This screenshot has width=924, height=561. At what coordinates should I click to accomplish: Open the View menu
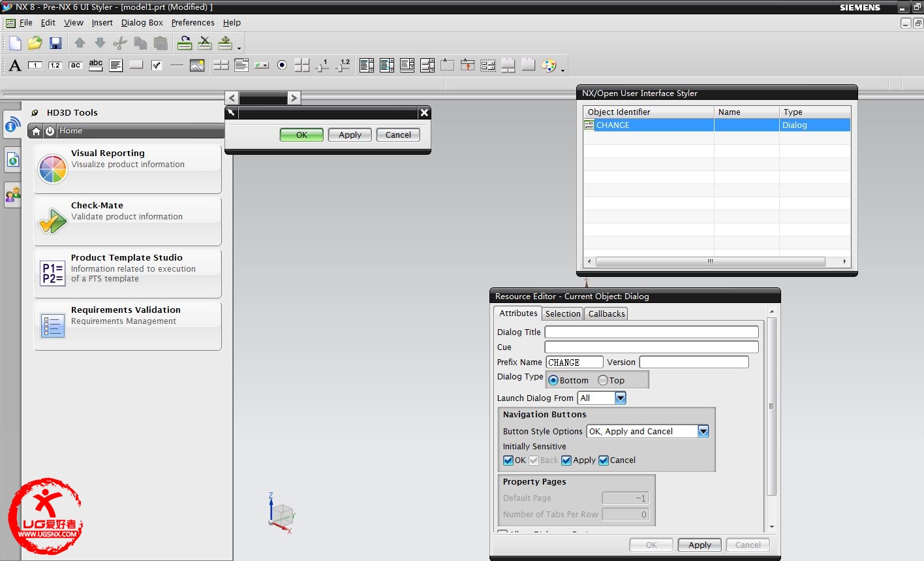point(74,23)
